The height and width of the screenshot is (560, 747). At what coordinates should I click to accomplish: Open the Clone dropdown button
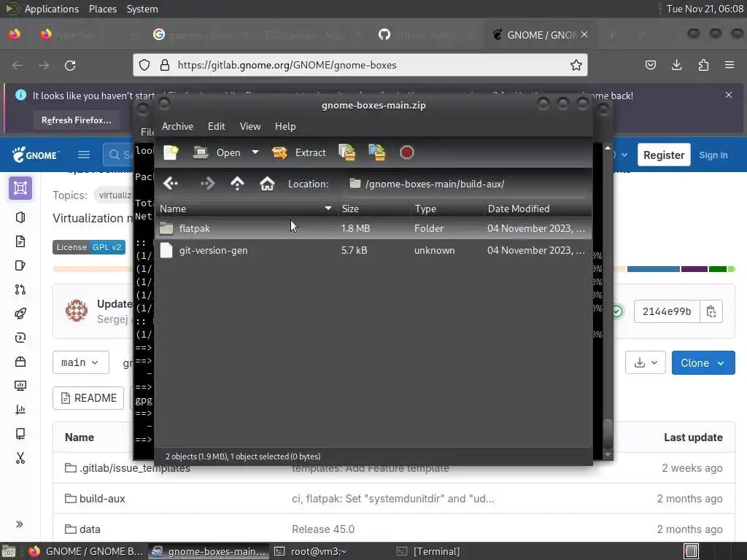[x=703, y=363]
